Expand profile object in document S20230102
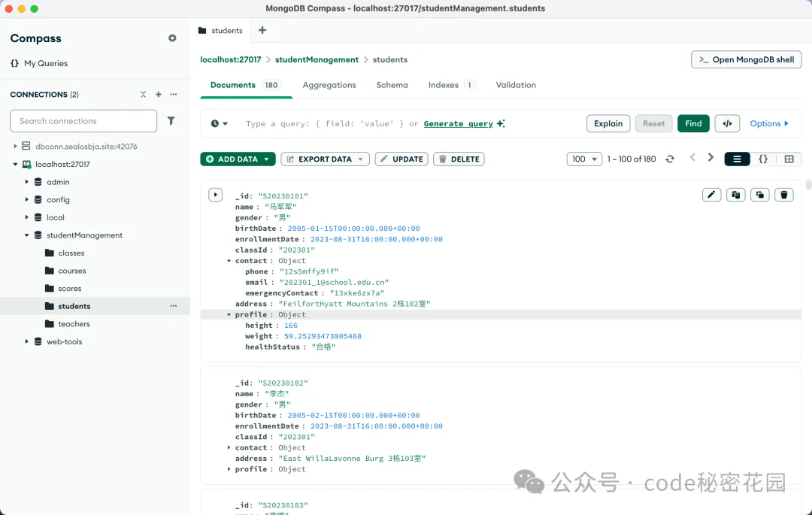Viewport: 812px width, 515px height. click(229, 469)
